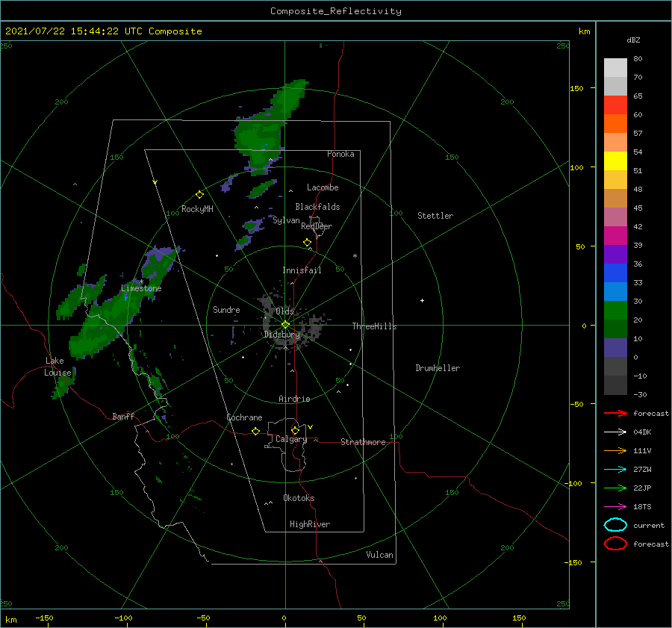The width and height of the screenshot is (672, 628).
Task: Click the 2021/07/22 15:44:22 UTC timestamp
Action: click(x=103, y=31)
